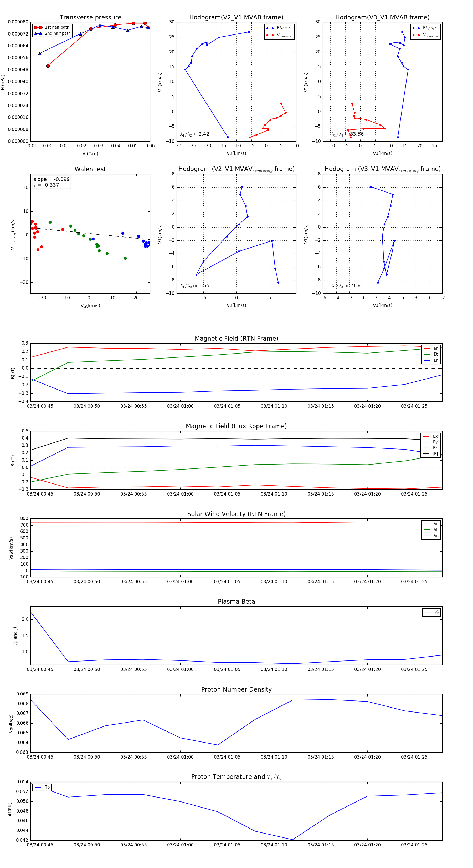Click the 'Np(#/cc)' y-axis label
The width and height of the screenshot is (473, 868).
[11, 724]
